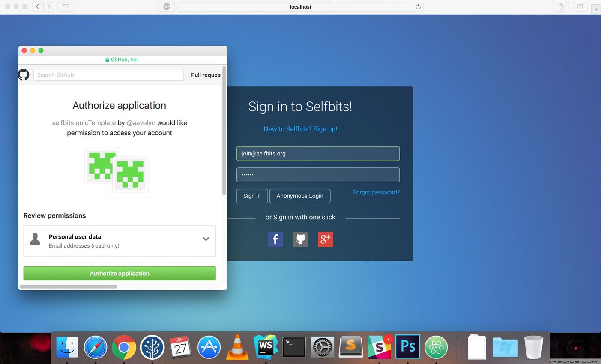Image resolution: width=601 pixels, height=364 pixels.
Task: Open Terminal from the Dock
Action: click(x=294, y=347)
